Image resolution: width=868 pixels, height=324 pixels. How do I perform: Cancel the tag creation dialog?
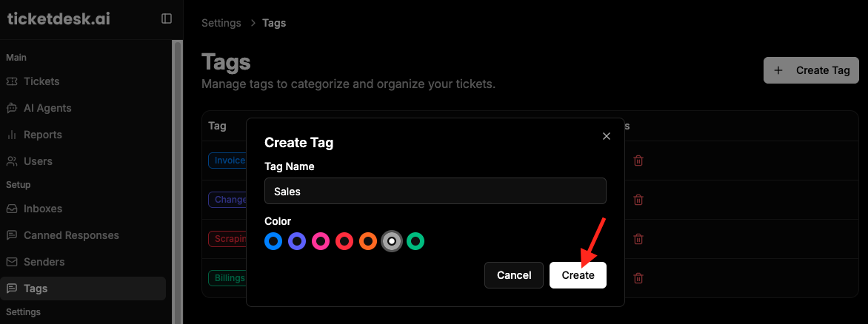[514, 274]
